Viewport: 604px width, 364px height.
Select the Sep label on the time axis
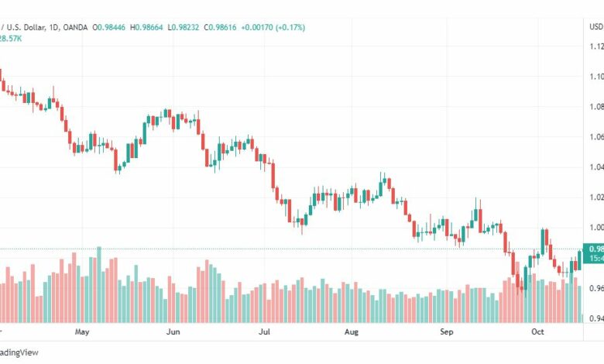(x=447, y=331)
